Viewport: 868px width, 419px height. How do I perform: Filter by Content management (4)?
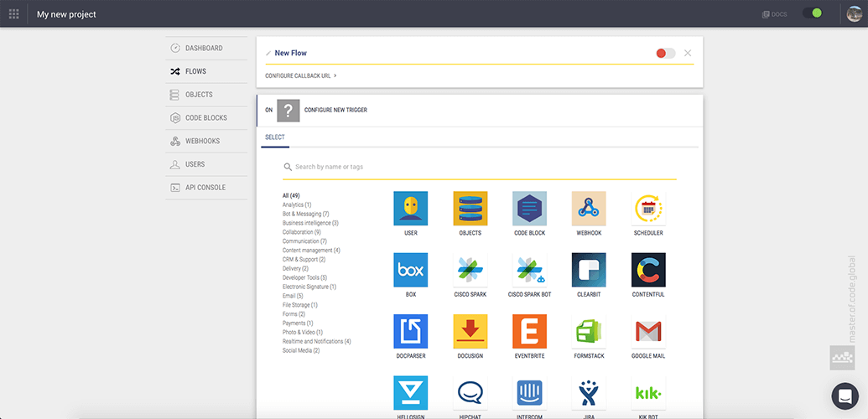[311, 251]
